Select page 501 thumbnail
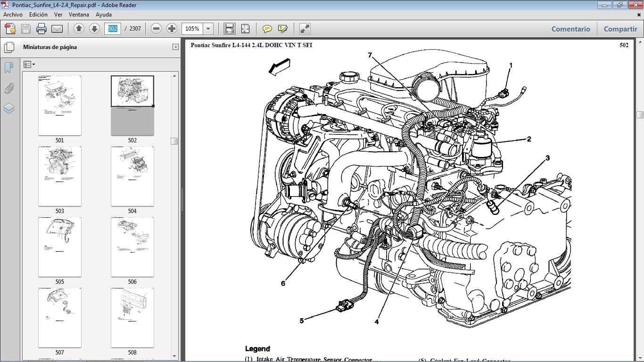Screen dimensions: 644x362 click(x=59, y=106)
